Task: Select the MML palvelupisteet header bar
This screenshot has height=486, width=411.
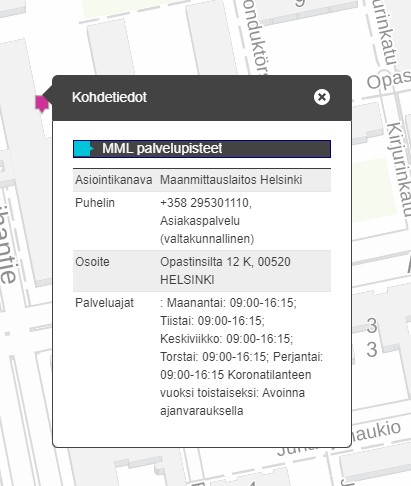Action: coord(202,149)
